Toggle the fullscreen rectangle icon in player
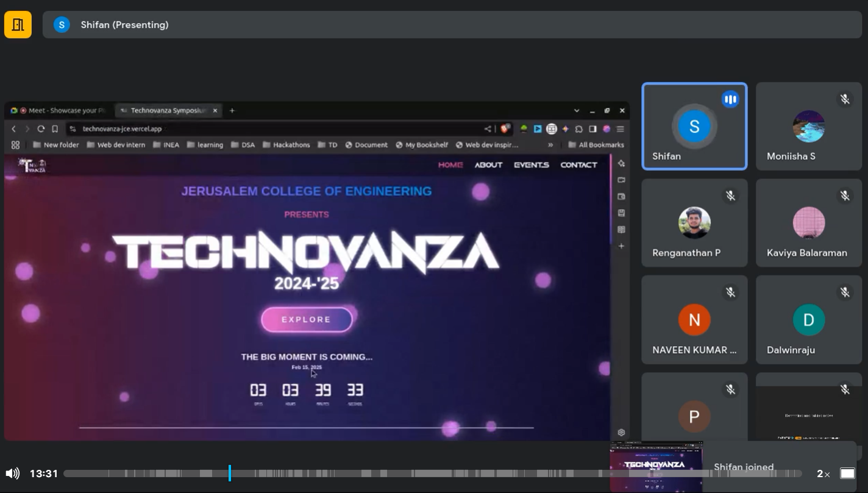This screenshot has height=493, width=868. click(847, 473)
